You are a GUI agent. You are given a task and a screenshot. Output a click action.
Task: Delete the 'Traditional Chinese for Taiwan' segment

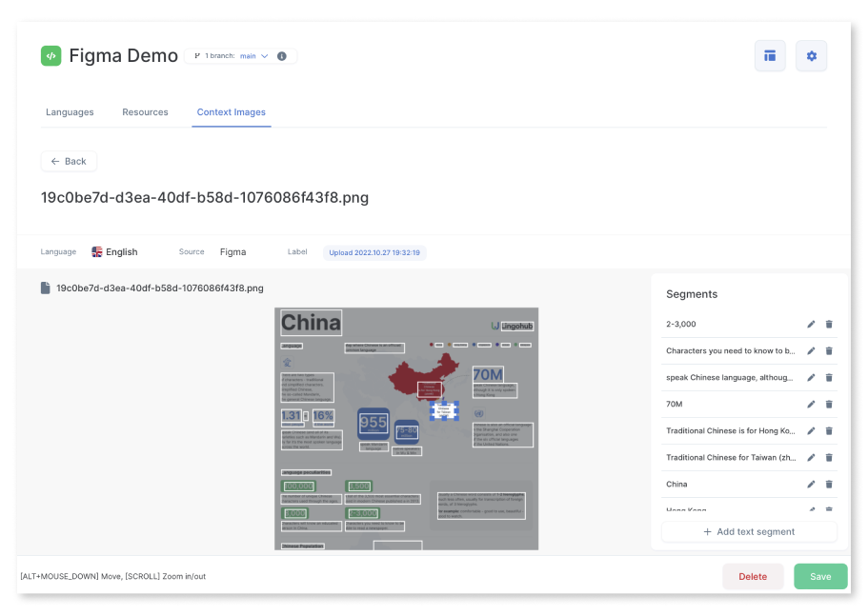[829, 458]
